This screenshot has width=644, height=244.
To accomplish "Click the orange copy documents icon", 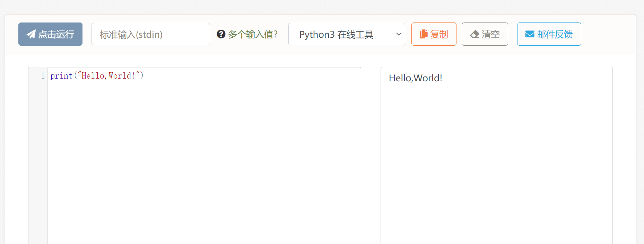I will pos(424,34).
